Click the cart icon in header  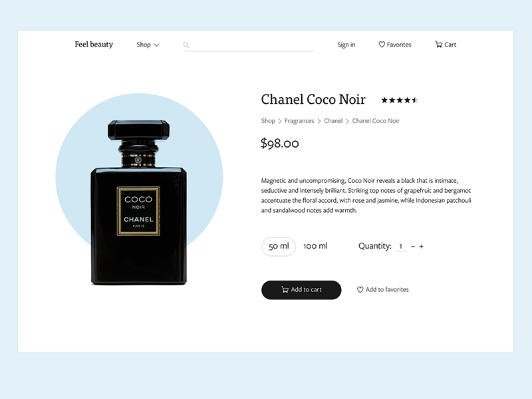click(439, 45)
